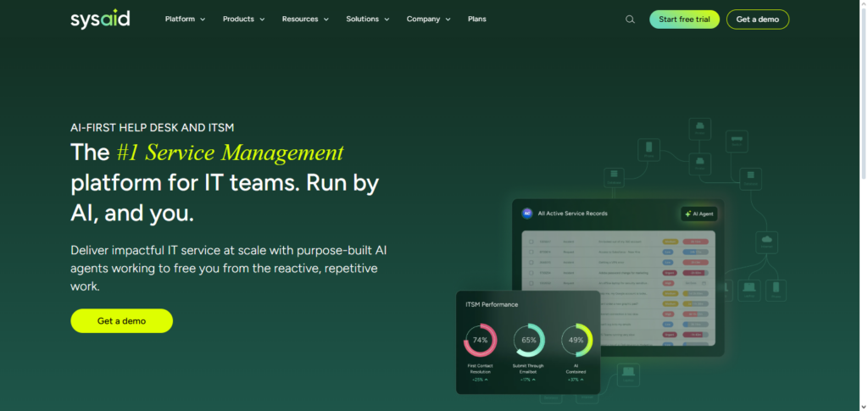Click the AI Agent sparkle badge
The height and width of the screenshot is (411, 868).
(698, 214)
